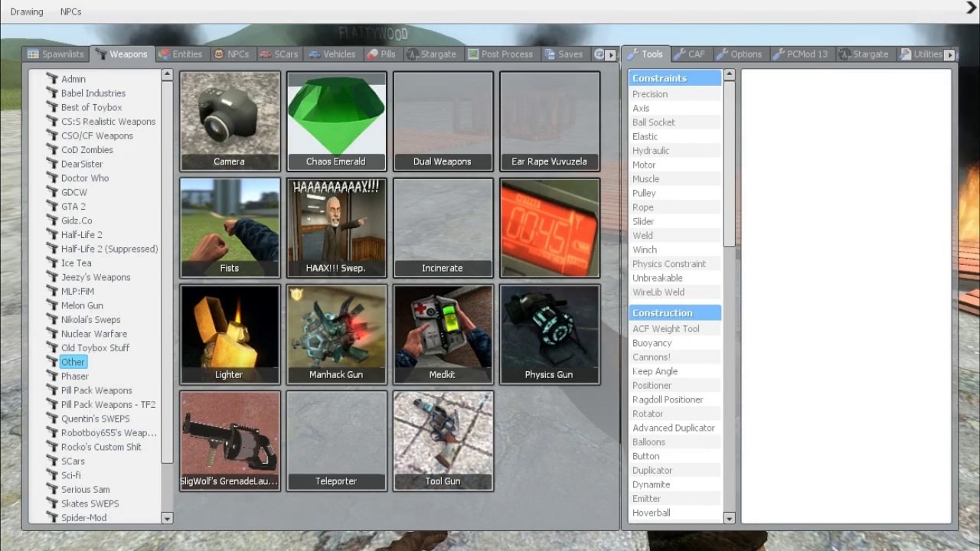The image size is (980, 551).
Task: Select the Rope constraint tool
Action: [675, 207]
